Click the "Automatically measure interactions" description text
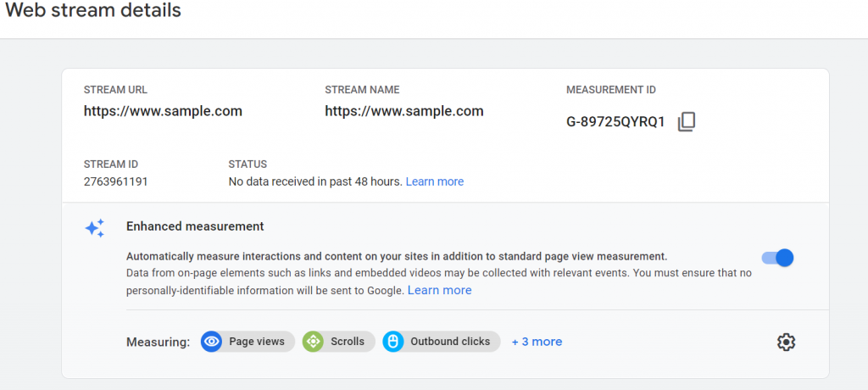This screenshot has width=868, height=390. [x=397, y=257]
